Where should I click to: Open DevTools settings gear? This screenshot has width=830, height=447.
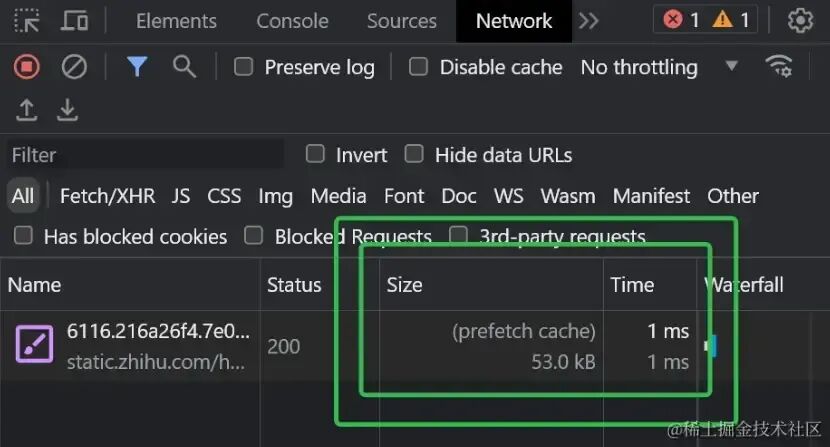(x=800, y=20)
